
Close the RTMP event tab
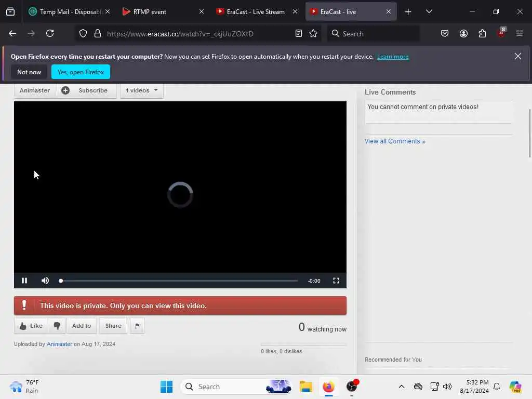pos(202,11)
